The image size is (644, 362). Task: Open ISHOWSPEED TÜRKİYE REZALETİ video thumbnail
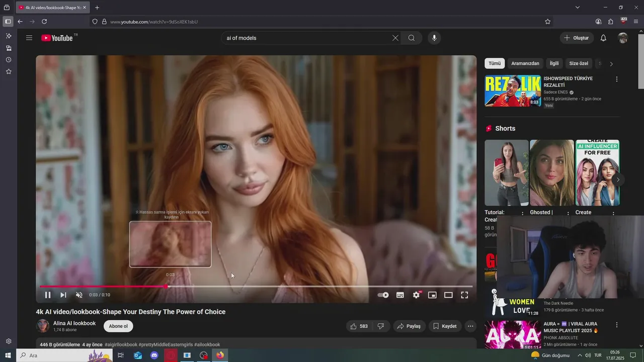click(513, 91)
